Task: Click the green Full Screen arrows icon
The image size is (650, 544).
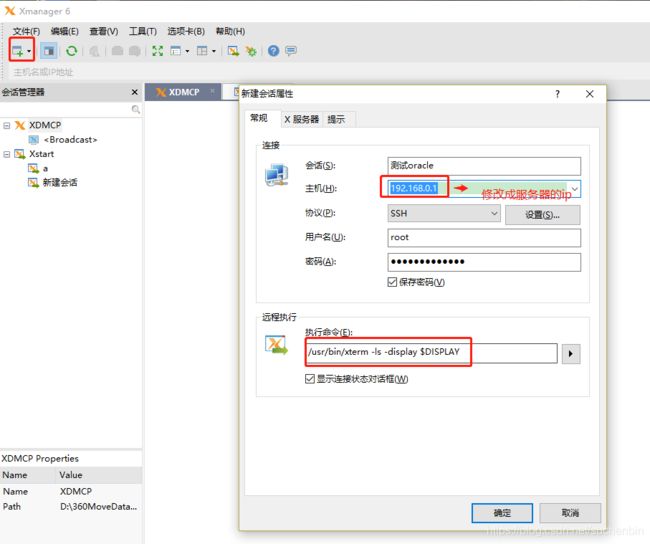Action: (158, 51)
